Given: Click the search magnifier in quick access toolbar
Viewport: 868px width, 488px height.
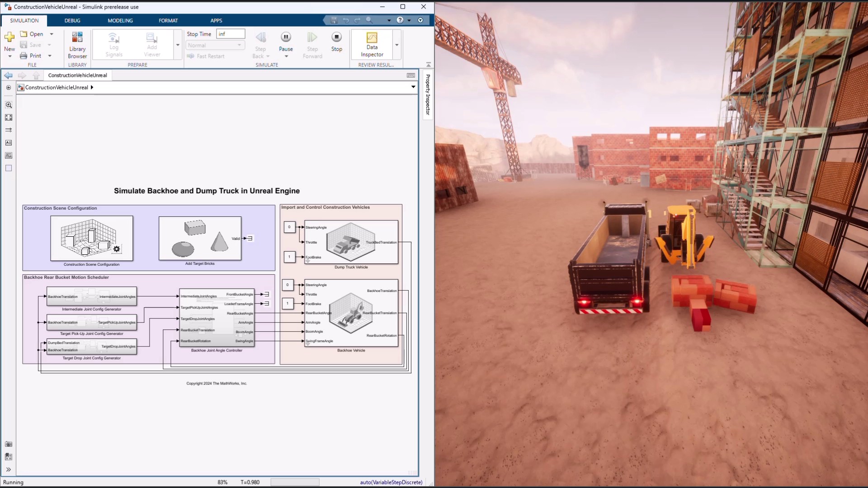Looking at the screenshot, I should click(369, 20).
